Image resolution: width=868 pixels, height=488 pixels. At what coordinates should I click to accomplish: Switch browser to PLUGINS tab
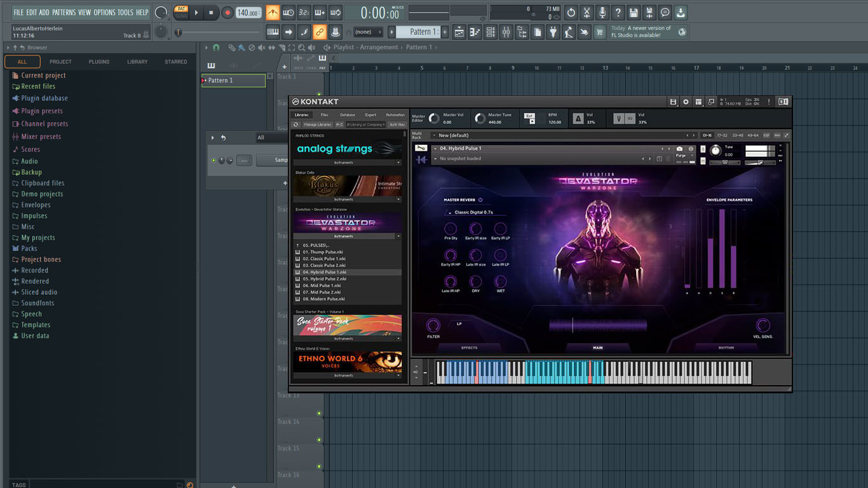99,62
